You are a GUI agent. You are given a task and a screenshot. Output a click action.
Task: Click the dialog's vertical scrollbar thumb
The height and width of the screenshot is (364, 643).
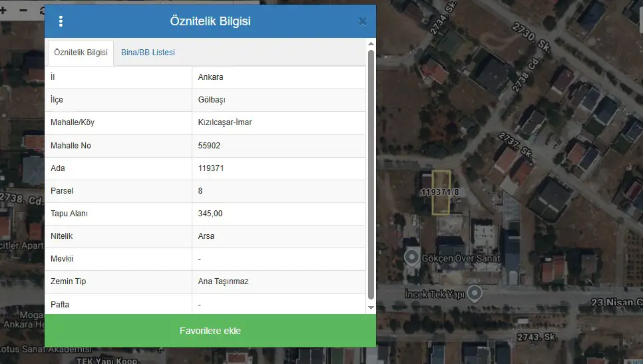(x=371, y=174)
